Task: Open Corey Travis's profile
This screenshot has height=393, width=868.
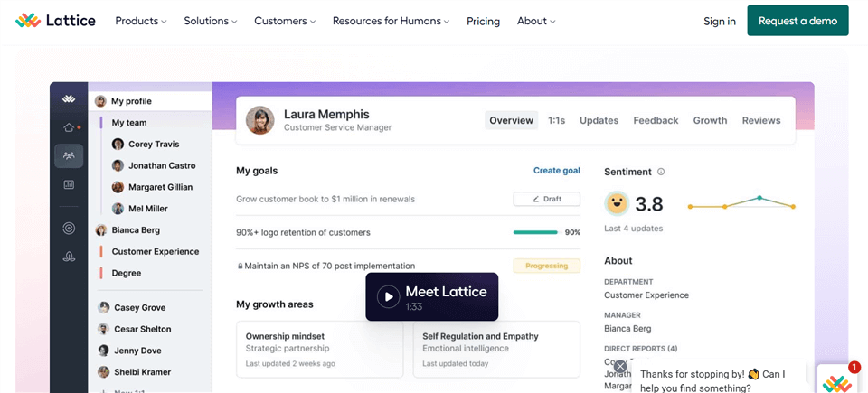Action: coord(154,145)
